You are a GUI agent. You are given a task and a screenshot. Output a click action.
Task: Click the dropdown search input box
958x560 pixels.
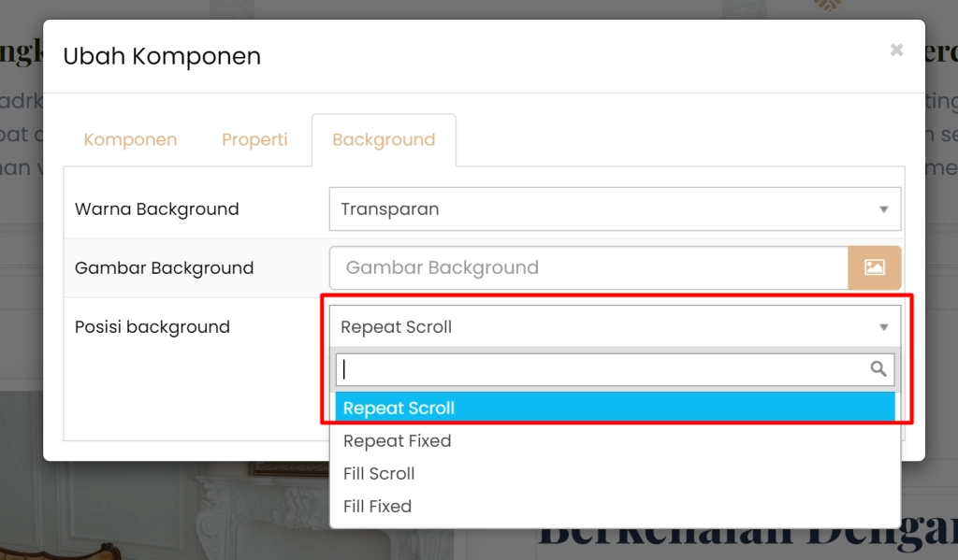point(603,369)
